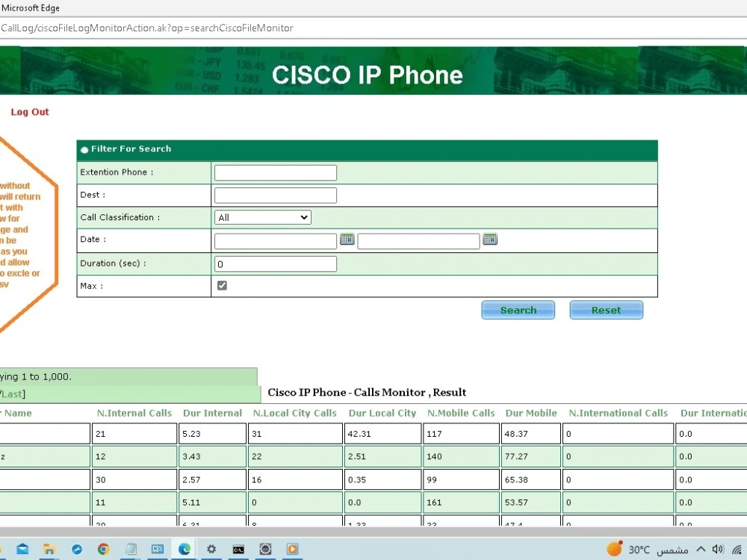This screenshot has width=747, height=560.
Task: Click the Duration (sec) input field
Action: tap(276, 264)
